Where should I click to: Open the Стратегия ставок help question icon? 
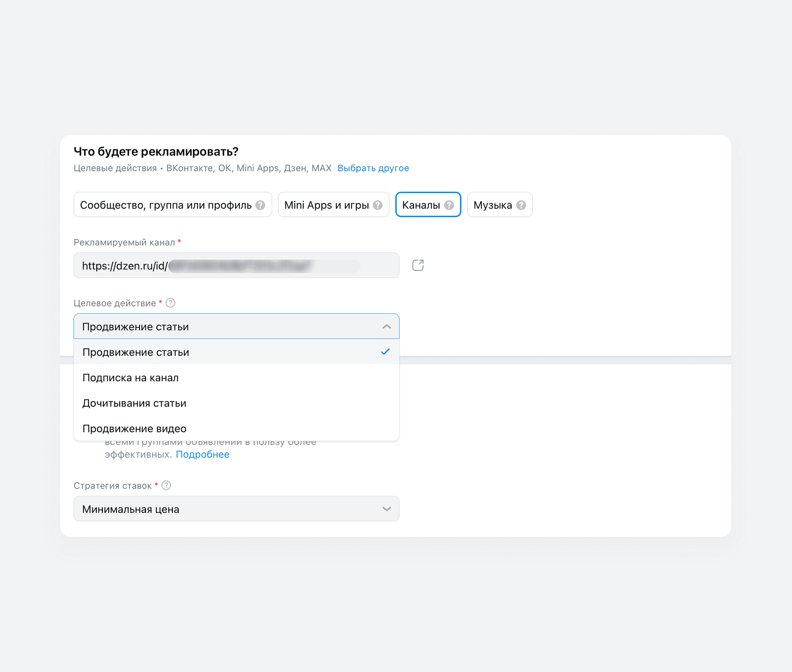tap(166, 485)
